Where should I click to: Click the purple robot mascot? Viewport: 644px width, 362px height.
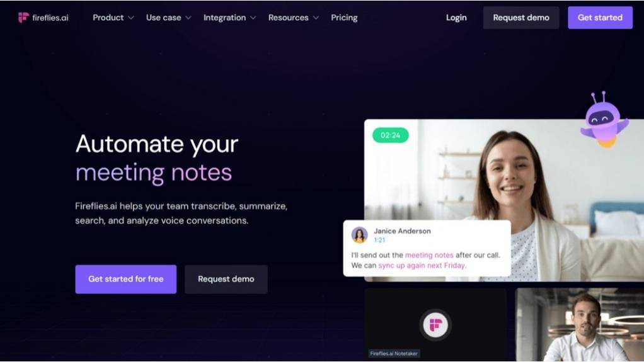tap(604, 120)
